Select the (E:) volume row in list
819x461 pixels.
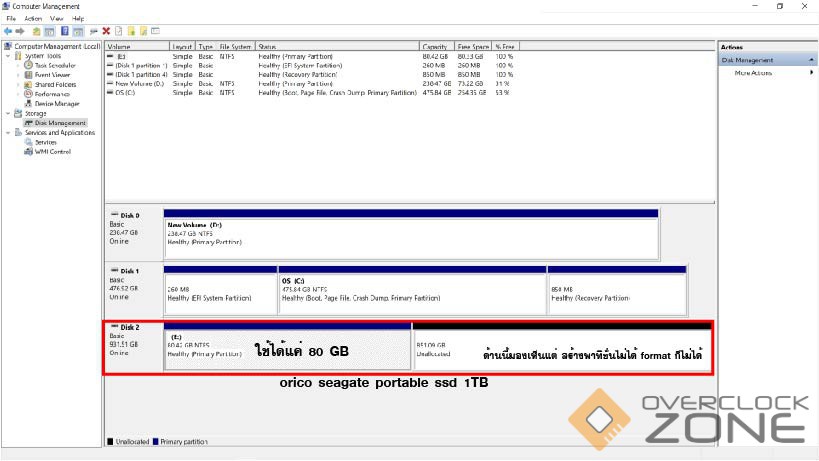coord(312,56)
